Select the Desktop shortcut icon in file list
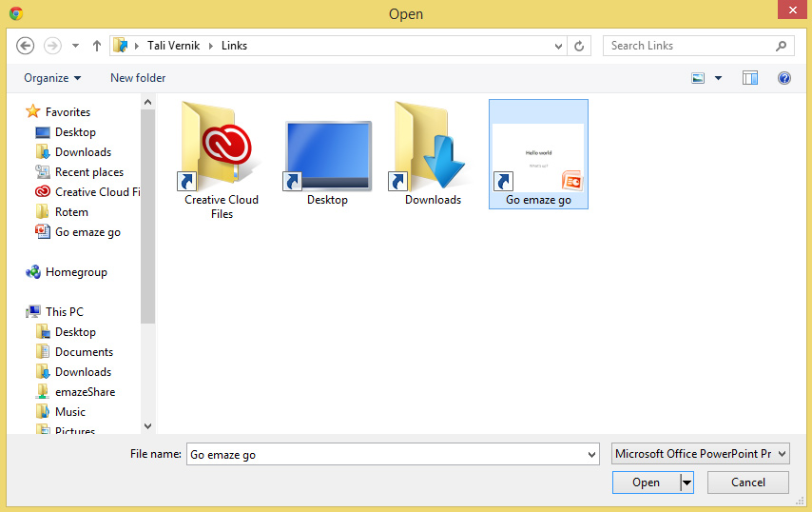812x512 pixels. coord(327,163)
